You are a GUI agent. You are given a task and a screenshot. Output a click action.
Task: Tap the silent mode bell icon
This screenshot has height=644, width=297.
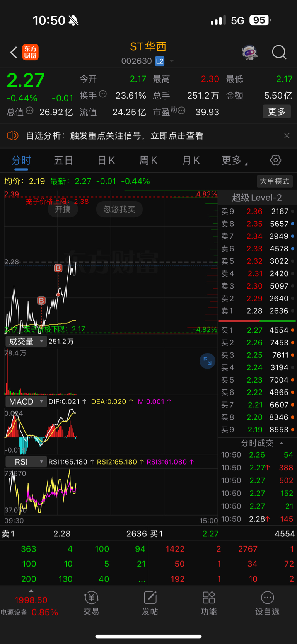pos(73,20)
